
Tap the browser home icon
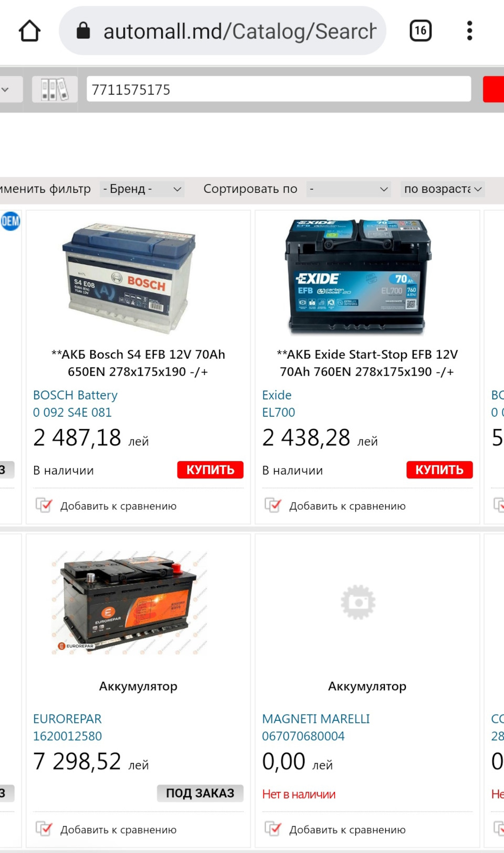29,31
